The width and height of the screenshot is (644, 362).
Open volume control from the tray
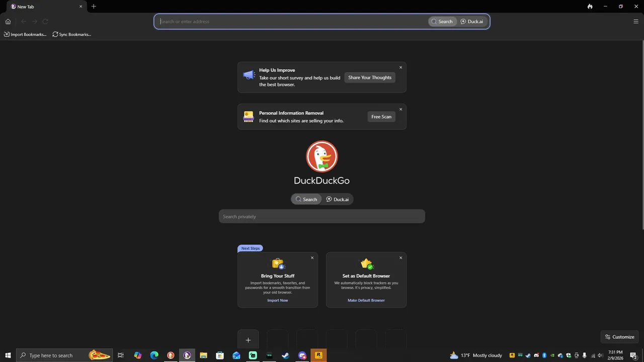[x=600, y=355]
